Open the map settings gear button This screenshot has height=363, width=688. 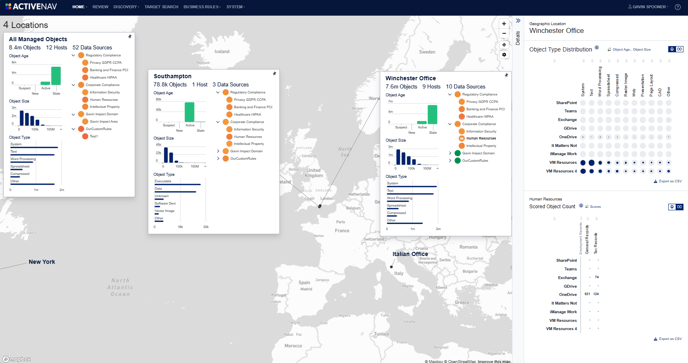504,55
